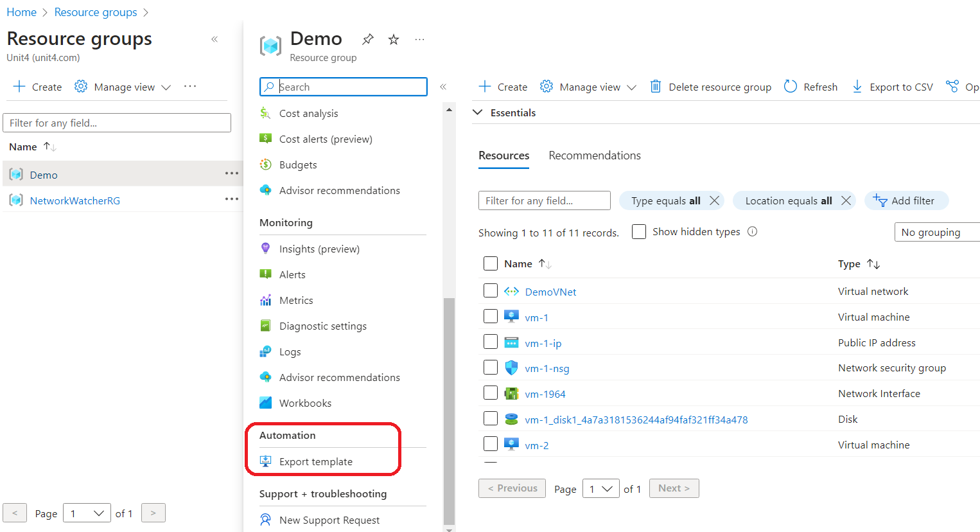Sort resources by Type column
980x532 pixels.
point(859,263)
